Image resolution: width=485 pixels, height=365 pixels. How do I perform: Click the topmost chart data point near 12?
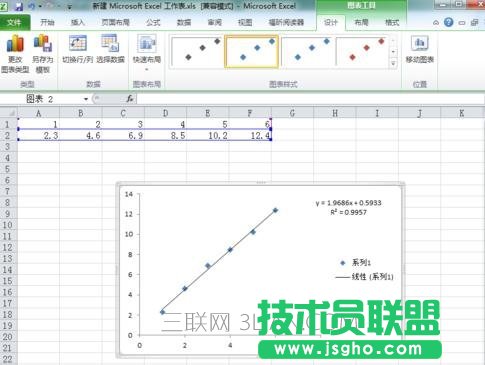(x=275, y=210)
